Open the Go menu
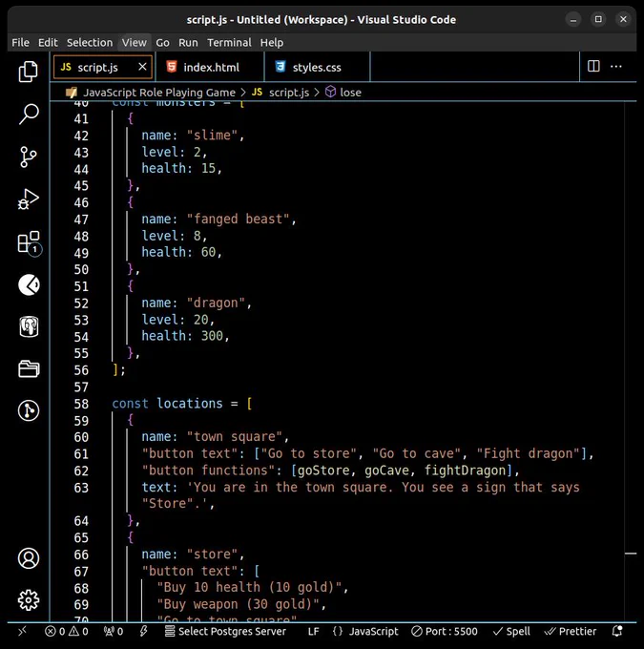The height and width of the screenshot is (649, 644). [x=162, y=42]
